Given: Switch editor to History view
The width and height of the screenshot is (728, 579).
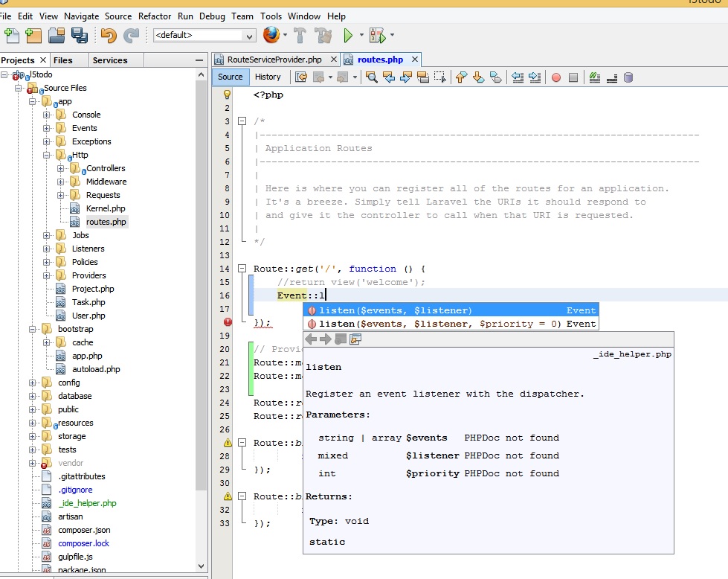Looking at the screenshot, I should 268,77.
